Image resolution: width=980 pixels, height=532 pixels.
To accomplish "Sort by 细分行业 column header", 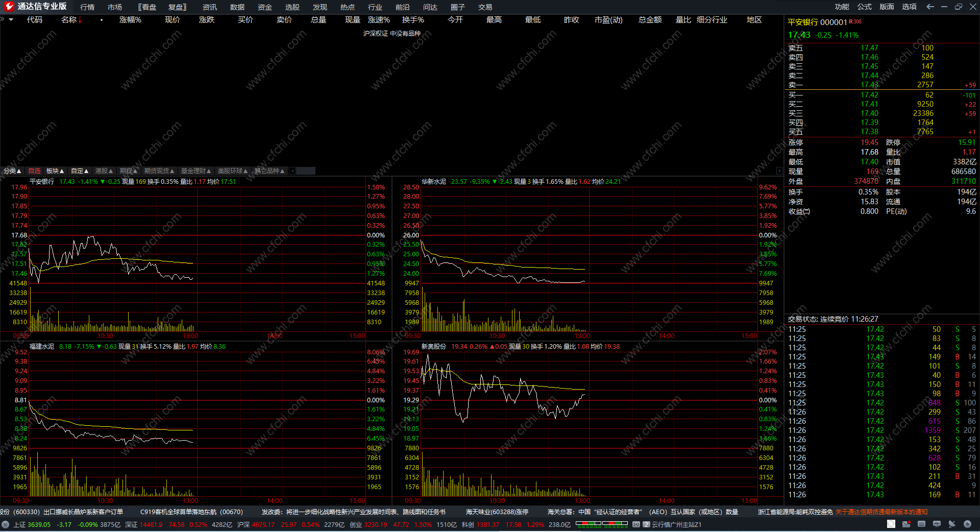I will point(712,19).
